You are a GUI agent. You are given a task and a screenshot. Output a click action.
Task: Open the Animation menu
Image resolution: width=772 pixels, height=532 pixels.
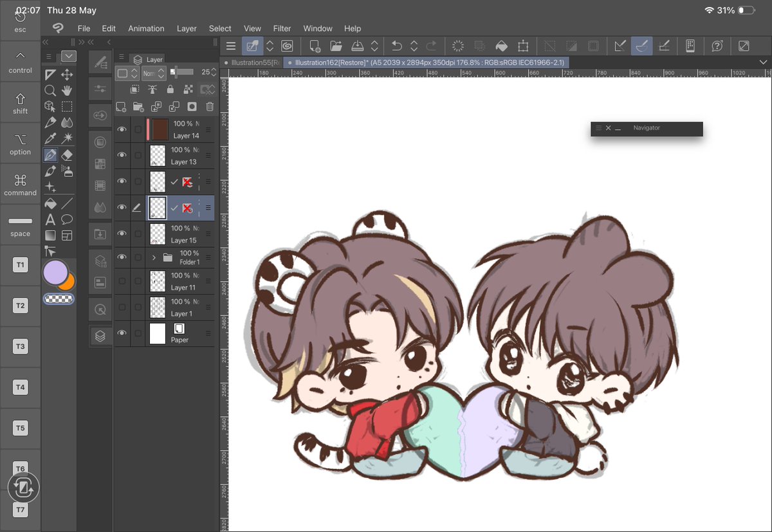146,28
